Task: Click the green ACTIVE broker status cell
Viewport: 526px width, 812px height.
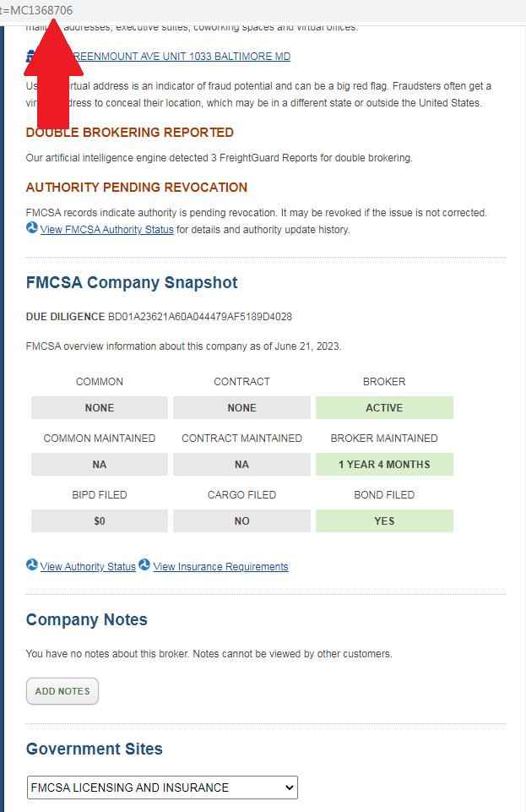Action: point(384,408)
